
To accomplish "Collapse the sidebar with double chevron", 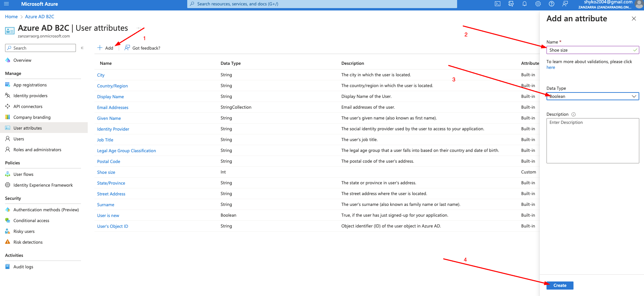I will [x=82, y=48].
